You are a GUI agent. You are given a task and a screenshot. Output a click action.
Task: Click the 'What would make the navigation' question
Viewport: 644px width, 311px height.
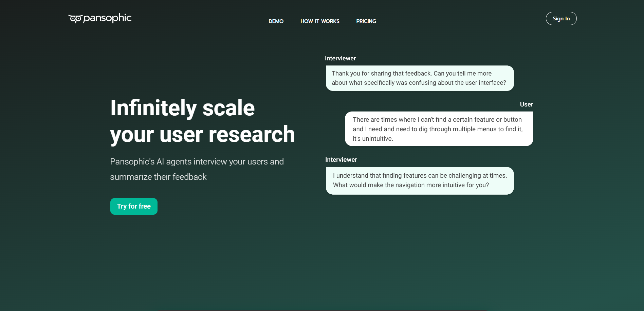[411, 185]
